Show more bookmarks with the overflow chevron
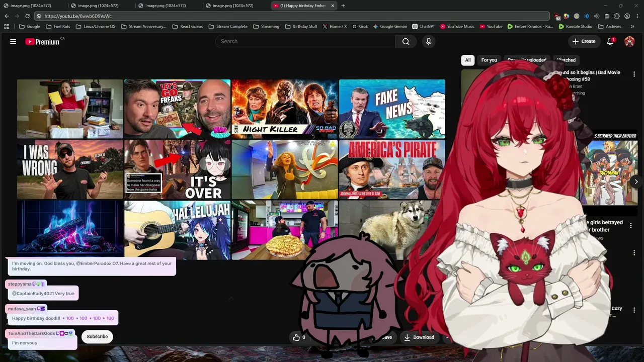Image resolution: width=644 pixels, height=362 pixels. (x=632, y=27)
